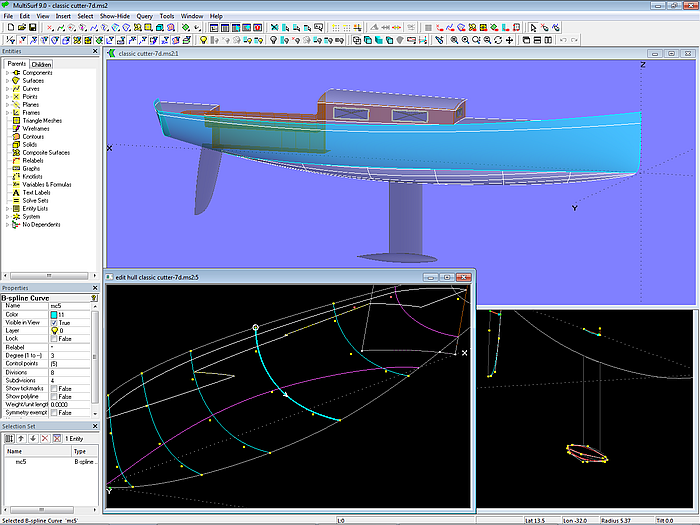Image resolution: width=700 pixels, height=525 pixels.
Task: Click the cyan Color swatch in Properties
Action: [x=54, y=315]
